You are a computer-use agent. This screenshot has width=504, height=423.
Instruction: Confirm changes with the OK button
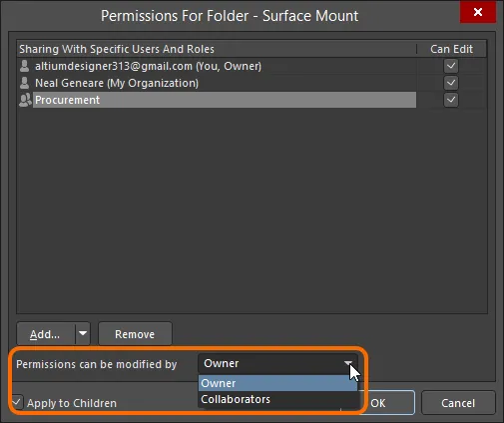[389, 403]
